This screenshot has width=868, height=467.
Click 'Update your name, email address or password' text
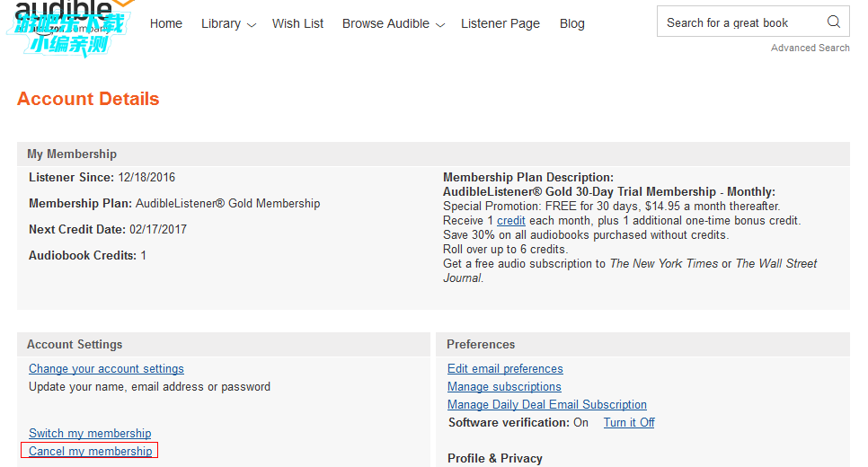(149, 386)
